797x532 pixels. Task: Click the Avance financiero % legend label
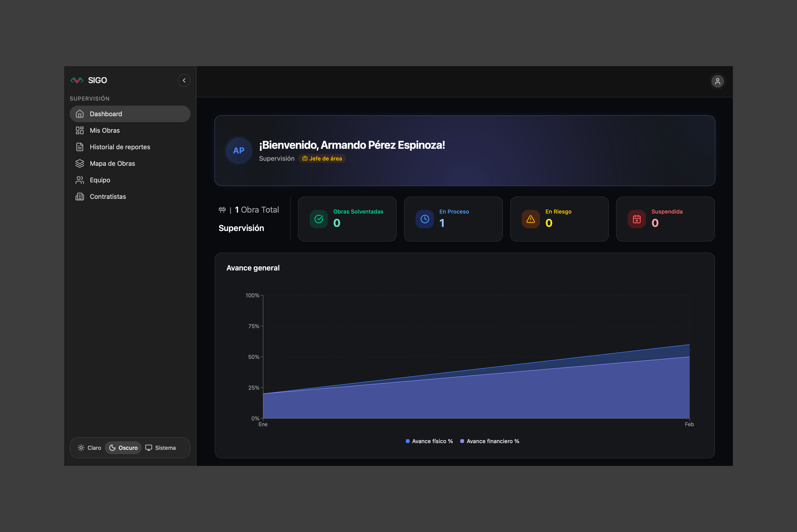(x=493, y=441)
